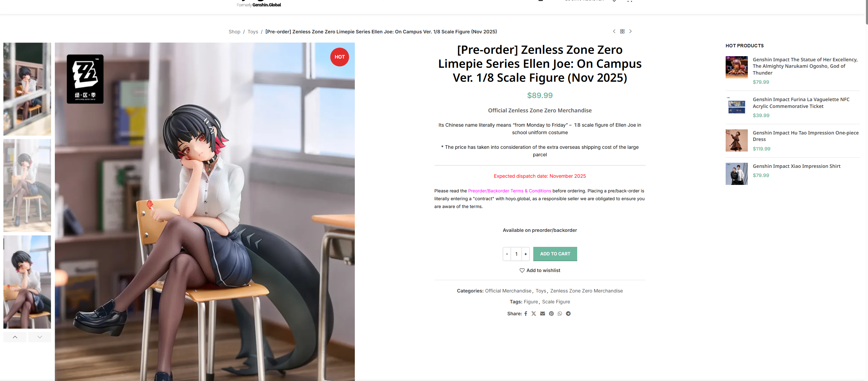Share product on Facebook
Screen dimensions: 868x381
(x=526, y=314)
